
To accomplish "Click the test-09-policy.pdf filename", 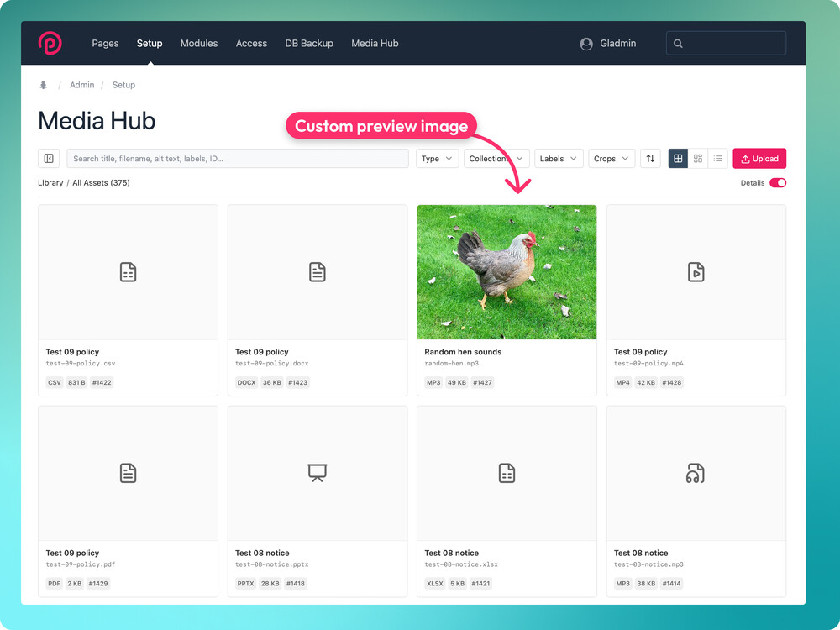I will pos(81,564).
